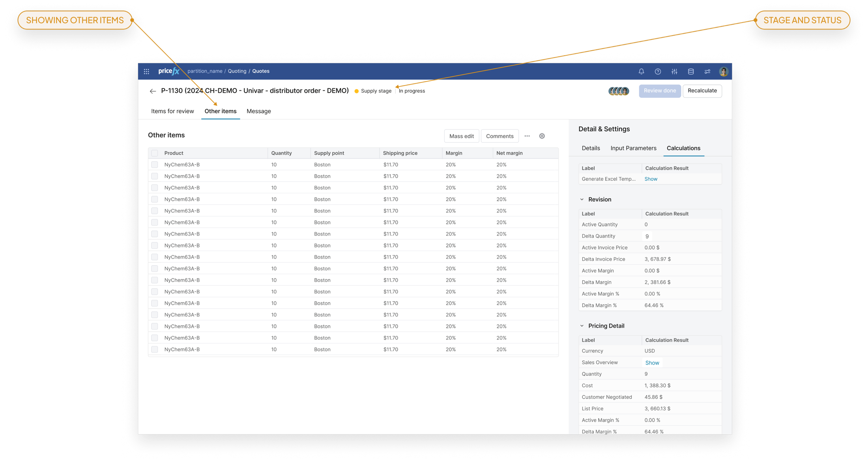This screenshot has width=868, height=459.
Task: Click the Currency USD value
Action: (649, 351)
